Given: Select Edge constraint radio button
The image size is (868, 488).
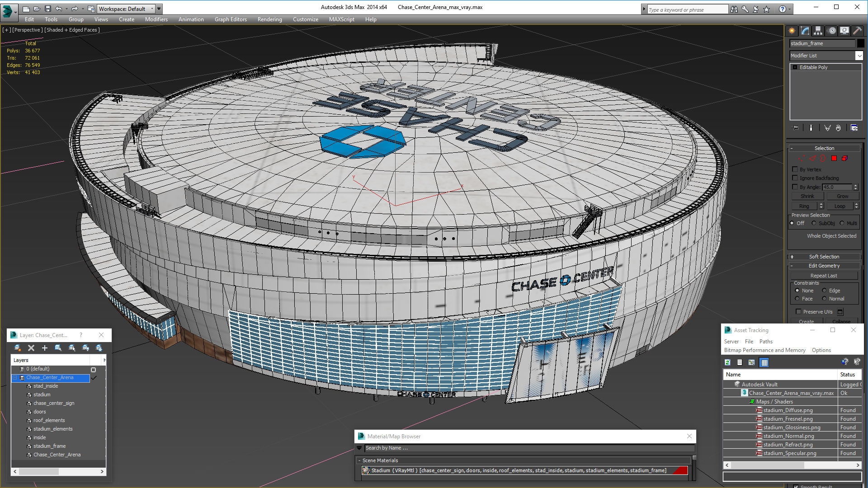Looking at the screenshot, I should point(824,290).
